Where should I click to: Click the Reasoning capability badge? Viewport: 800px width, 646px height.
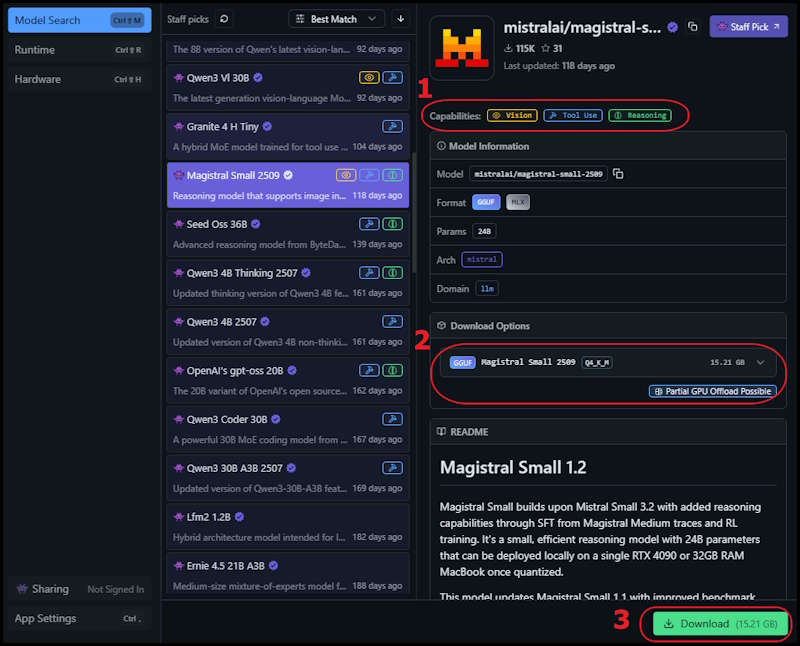pyautogui.click(x=640, y=116)
